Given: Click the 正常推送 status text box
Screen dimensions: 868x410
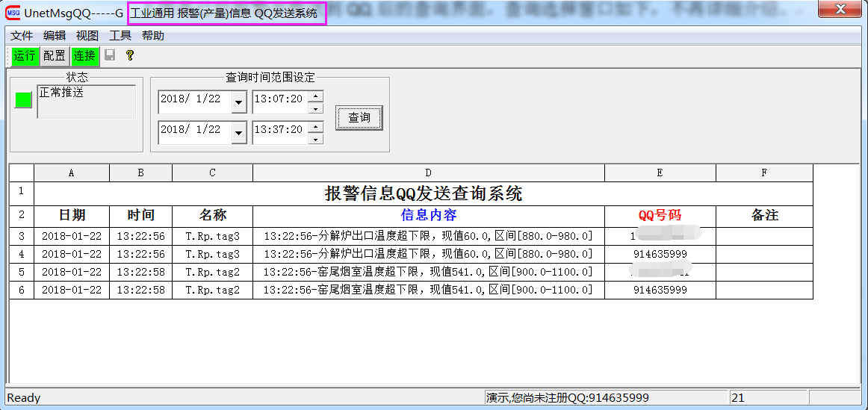Looking at the screenshot, I should point(87,102).
